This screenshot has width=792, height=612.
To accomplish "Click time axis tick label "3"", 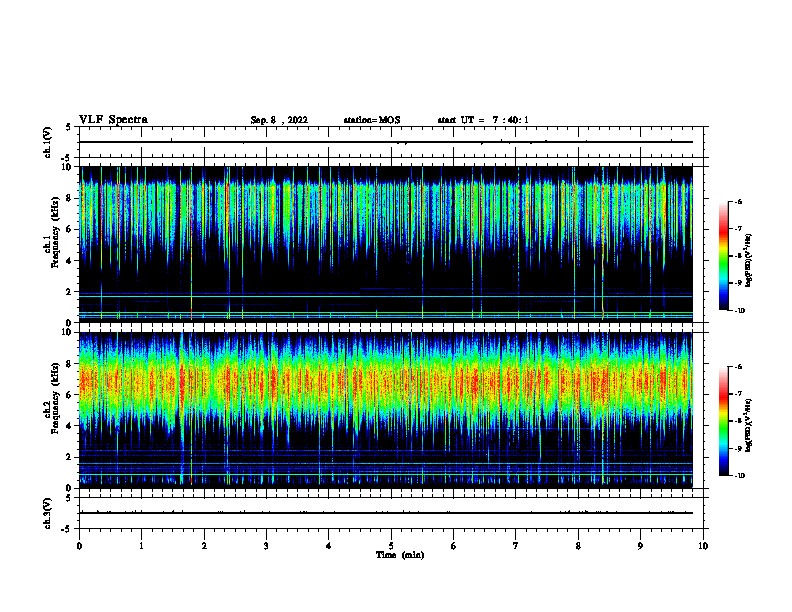I will coord(266,546).
